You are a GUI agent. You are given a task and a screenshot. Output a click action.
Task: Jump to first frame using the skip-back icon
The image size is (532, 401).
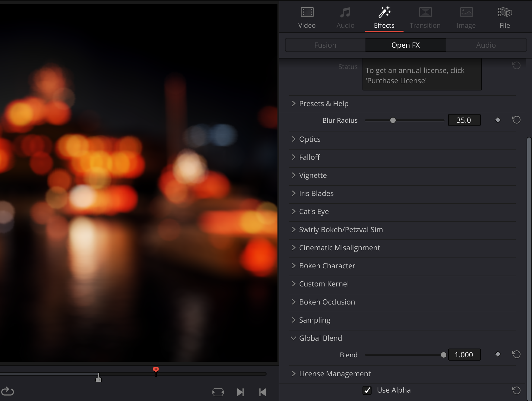tap(262, 392)
